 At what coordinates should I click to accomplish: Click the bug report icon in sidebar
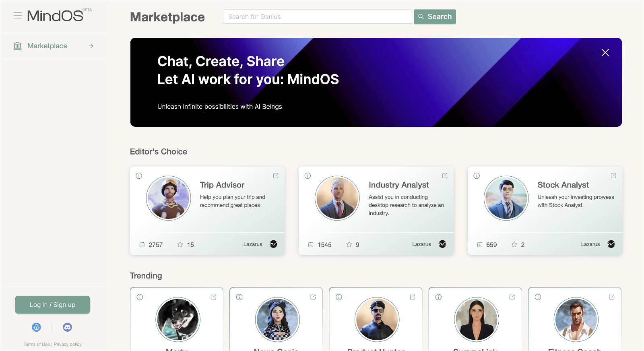36,327
